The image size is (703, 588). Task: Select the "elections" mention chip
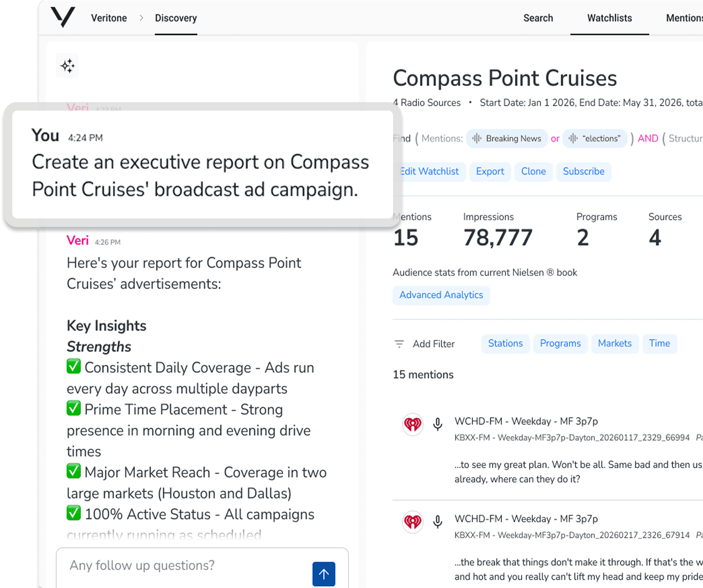595,138
